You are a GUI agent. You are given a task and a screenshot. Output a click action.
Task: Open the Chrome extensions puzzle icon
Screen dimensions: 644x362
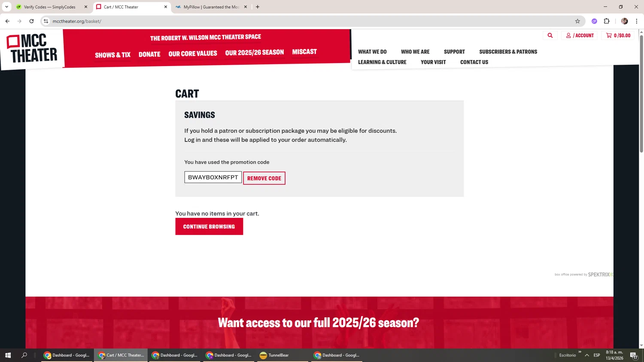(x=607, y=21)
